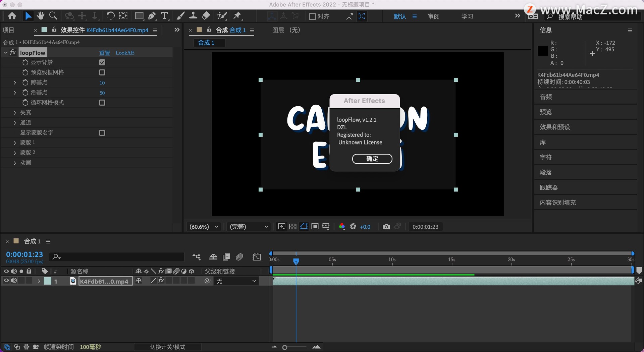The height and width of the screenshot is (352, 644).
Task: Select the Brush tool
Action: click(180, 16)
